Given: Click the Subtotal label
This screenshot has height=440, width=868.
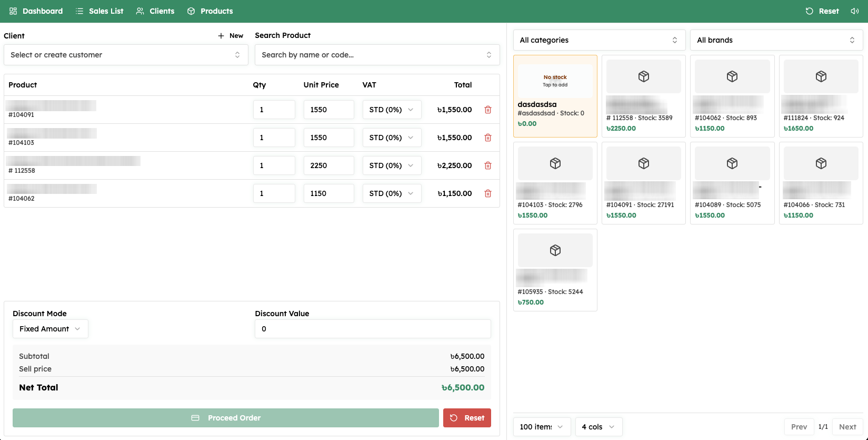Looking at the screenshot, I should pos(34,356).
